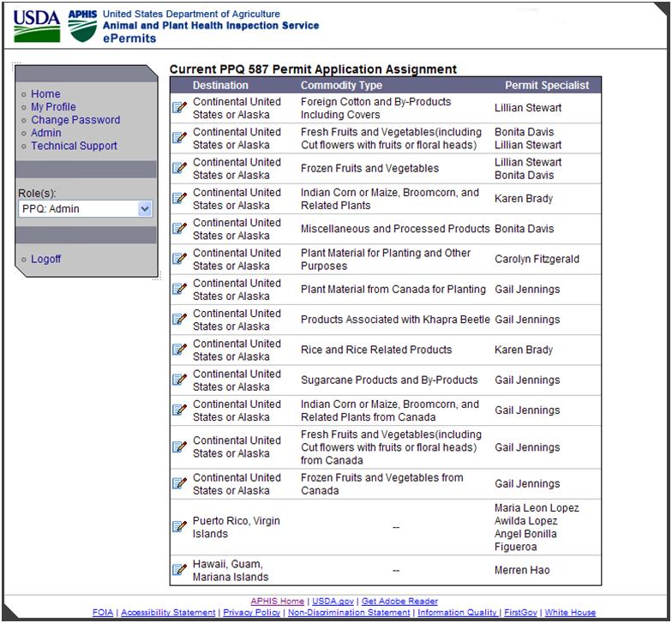Image resolution: width=672 pixels, height=623 pixels.
Task: Edit the Puerto Rico, Virgin Islands assignment
Action: click(180, 527)
